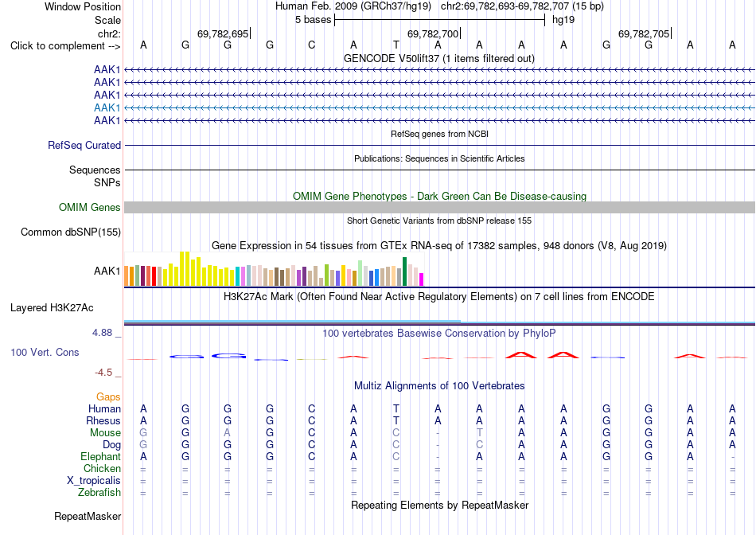Click the dark green bar in the GTEx chart
Screen dimensions: 756x535
pyautogui.click(x=405, y=271)
